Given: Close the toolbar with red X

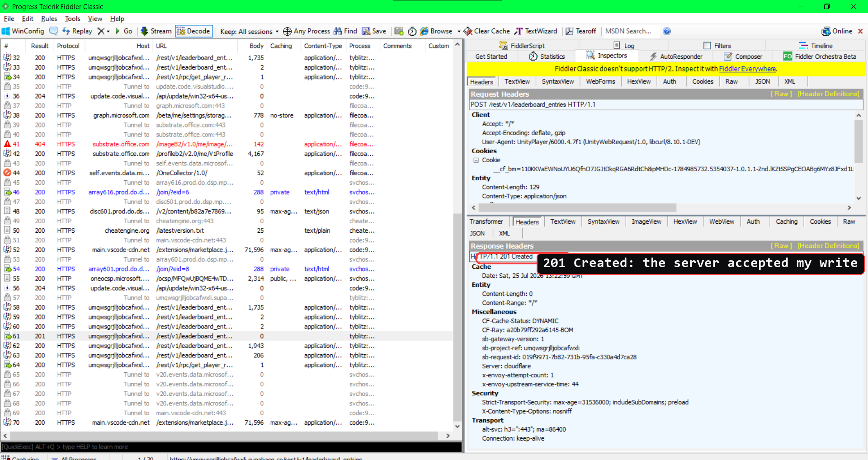Looking at the screenshot, I should coord(860,31).
